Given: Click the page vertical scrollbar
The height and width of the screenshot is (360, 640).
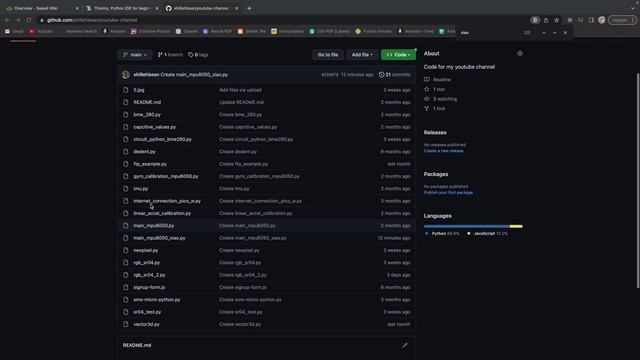Looking at the screenshot, I should (x=638, y=180).
